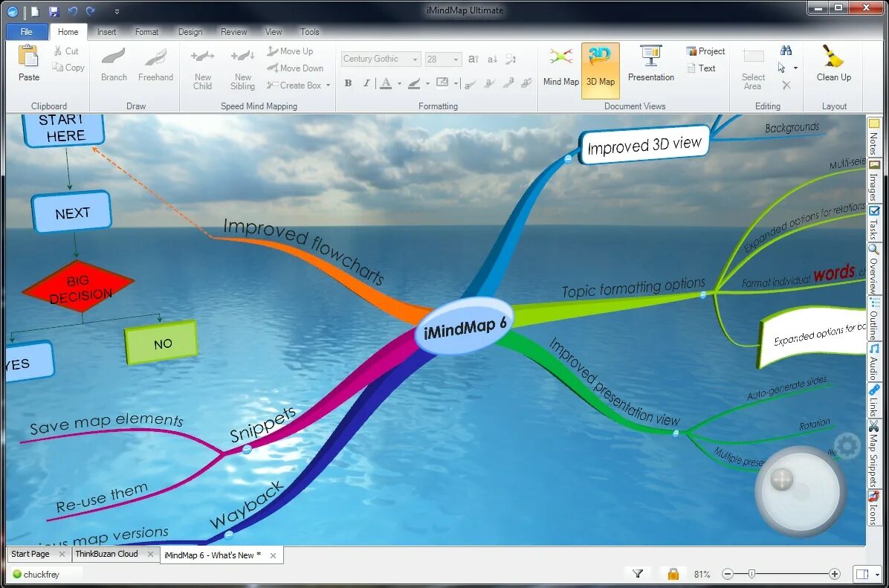
Task: Click the increase font size icon
Action: point(473,59)
